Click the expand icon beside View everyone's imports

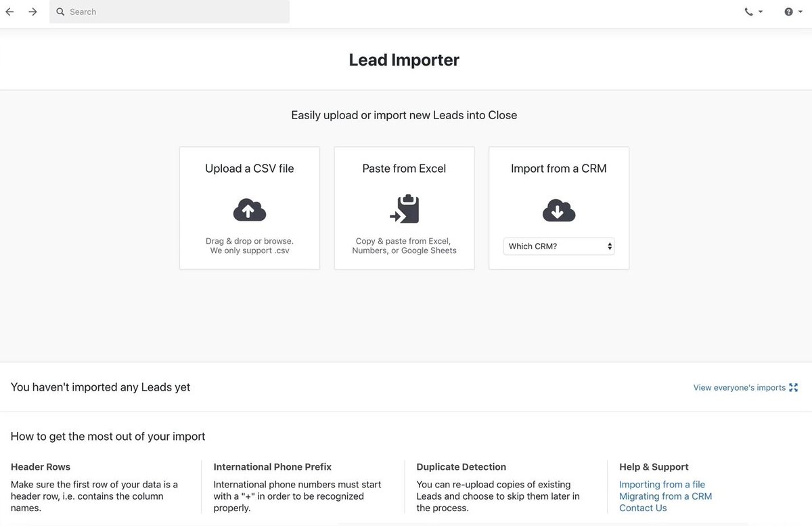point(794,388)
